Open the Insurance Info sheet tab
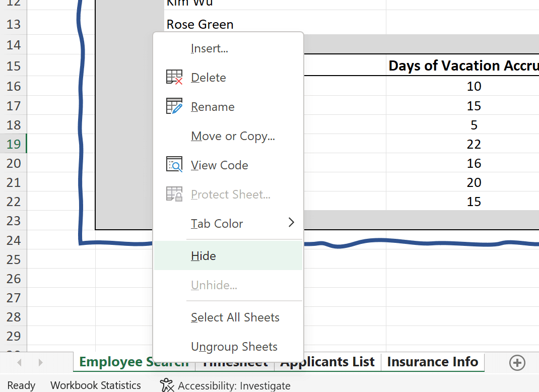The height and width of the screenshot is (392, 539). 432,362
